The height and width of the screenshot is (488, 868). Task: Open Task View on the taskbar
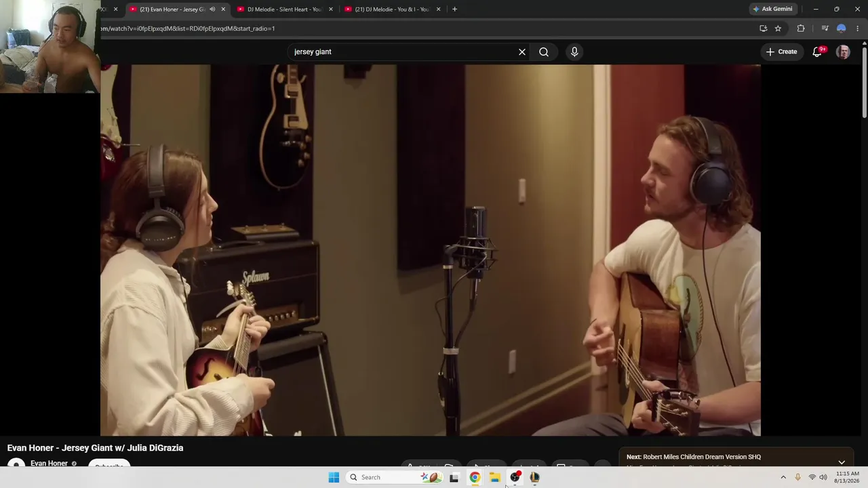point(454,477)
